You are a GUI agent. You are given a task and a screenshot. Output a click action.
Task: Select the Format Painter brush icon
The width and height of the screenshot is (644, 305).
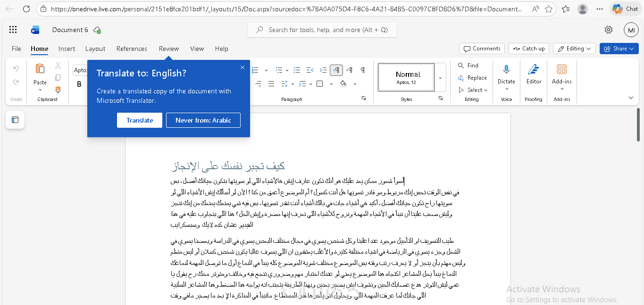tap(58, 90)
